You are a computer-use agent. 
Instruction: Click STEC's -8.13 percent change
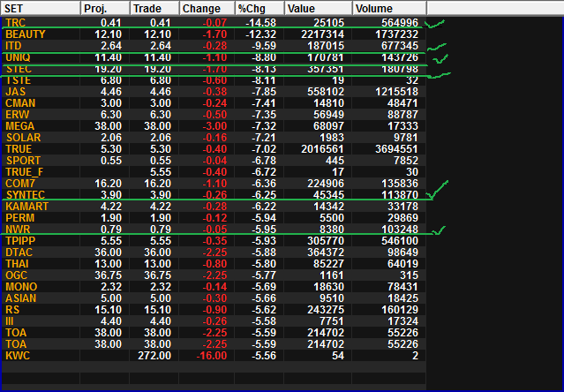264,69
